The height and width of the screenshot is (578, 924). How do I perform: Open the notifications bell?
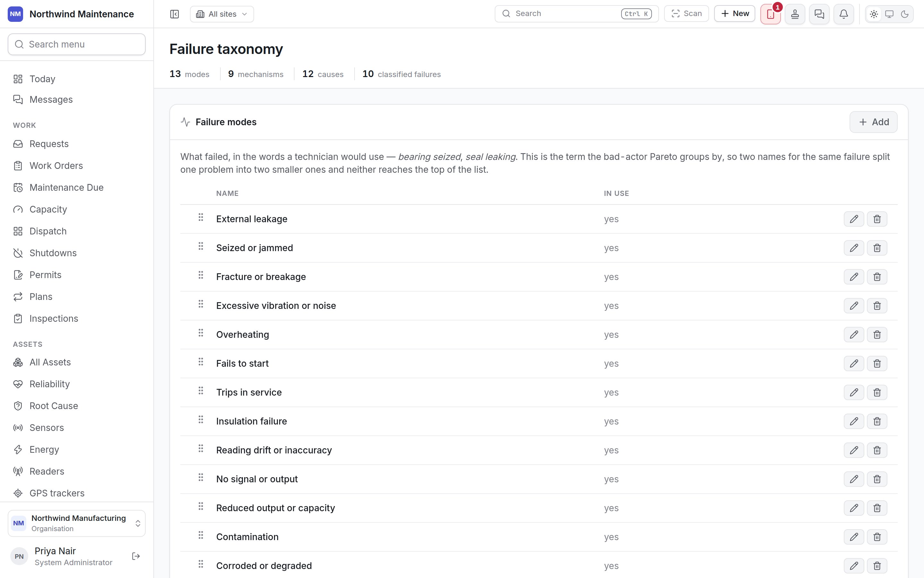point(844,14)
